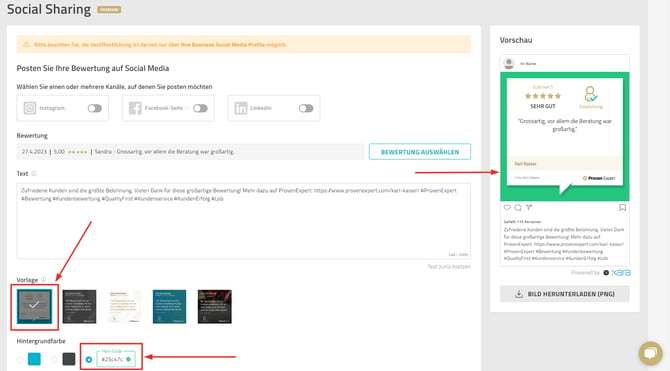
Task: Click the info icon next to Text
Action: pyautogui.click(x=34, y=173)
